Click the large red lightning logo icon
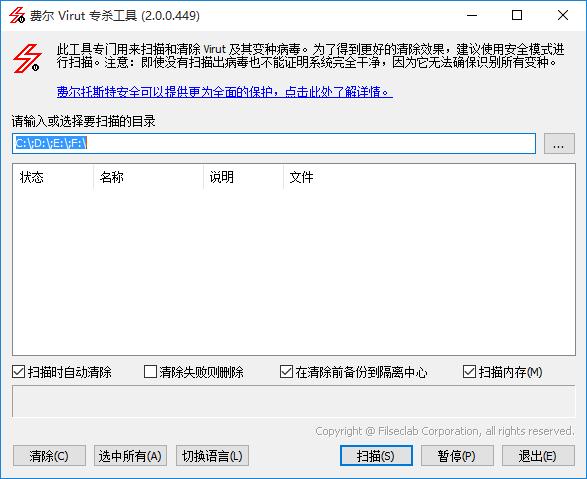The image size is (587, 479). click(x=27, y=58)
